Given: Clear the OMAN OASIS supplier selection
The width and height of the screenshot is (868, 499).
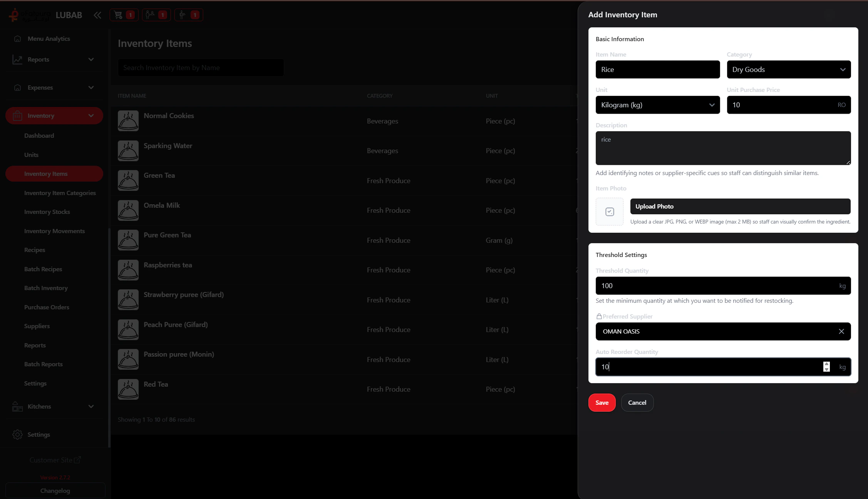Looking at the screenshot, I should [x=841, y=331].
